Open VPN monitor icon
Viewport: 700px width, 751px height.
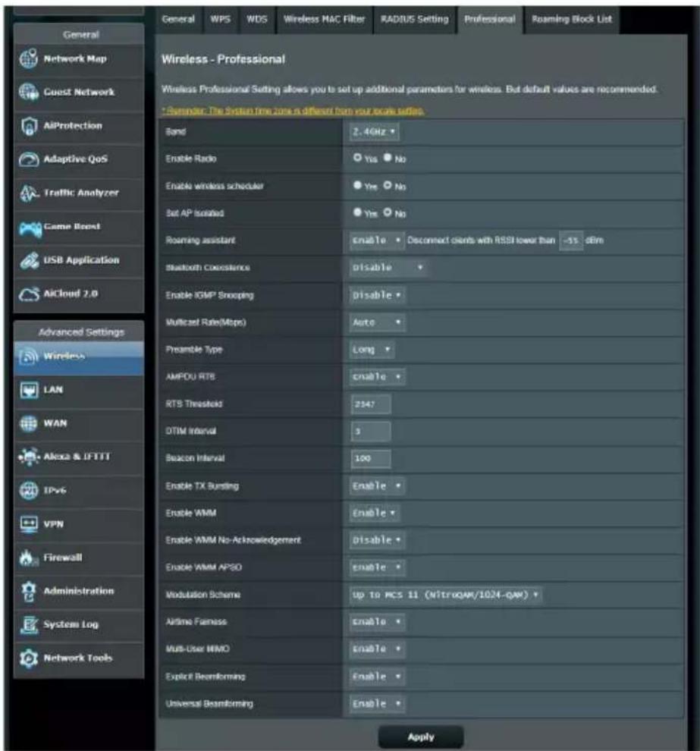click(x=29, y=523)
